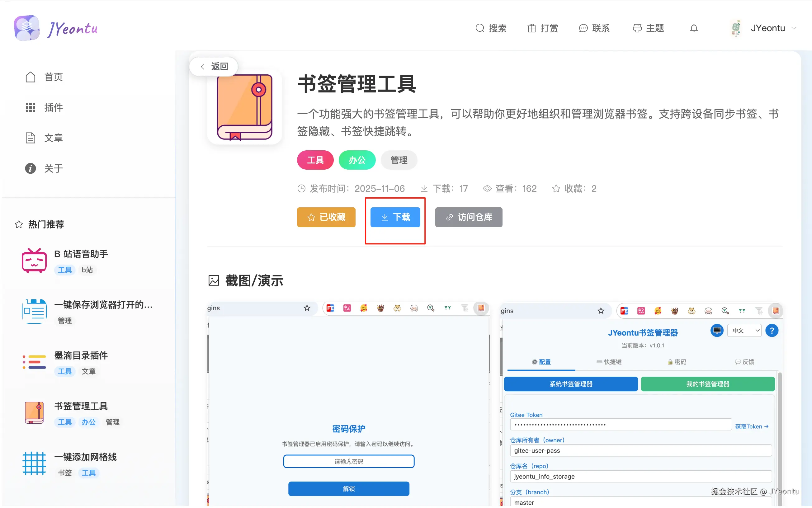Screen dimensions: 812x508
Task: Toggle the 已收藏 favorite button
Action: 326,217
